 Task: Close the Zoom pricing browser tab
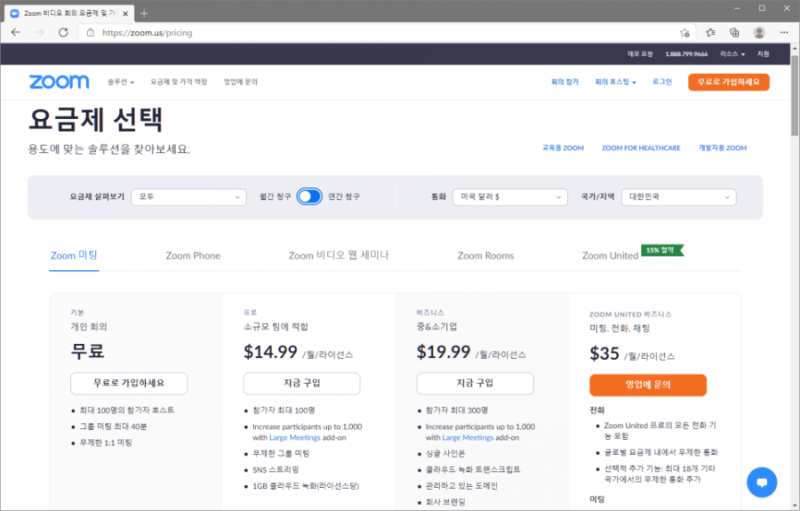[126, 14]
